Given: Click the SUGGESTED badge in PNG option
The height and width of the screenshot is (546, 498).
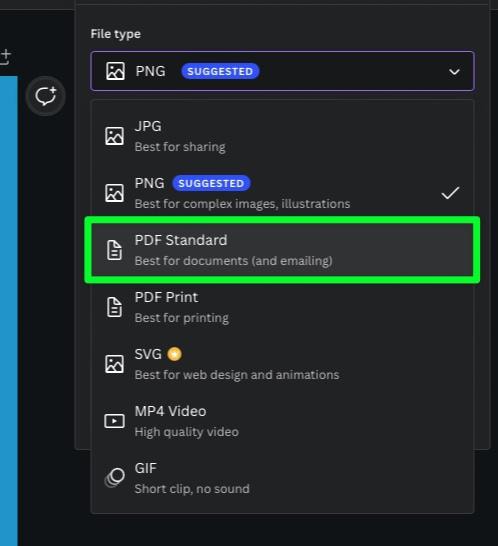Looking at the screenshot, I should [211, 184].
